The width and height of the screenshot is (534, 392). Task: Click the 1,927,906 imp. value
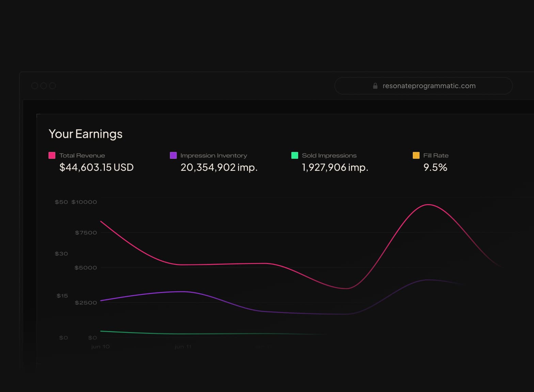coord(335,167)
